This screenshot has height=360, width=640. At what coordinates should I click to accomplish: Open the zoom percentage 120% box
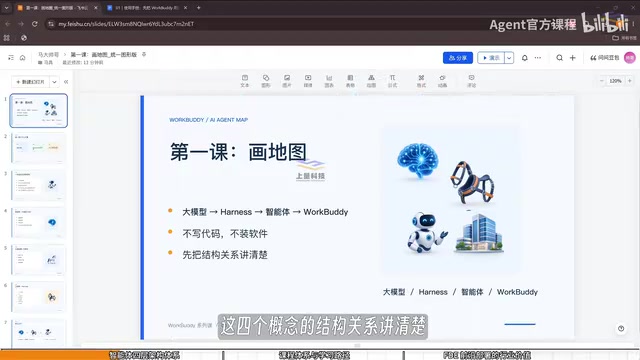[615, 81]
